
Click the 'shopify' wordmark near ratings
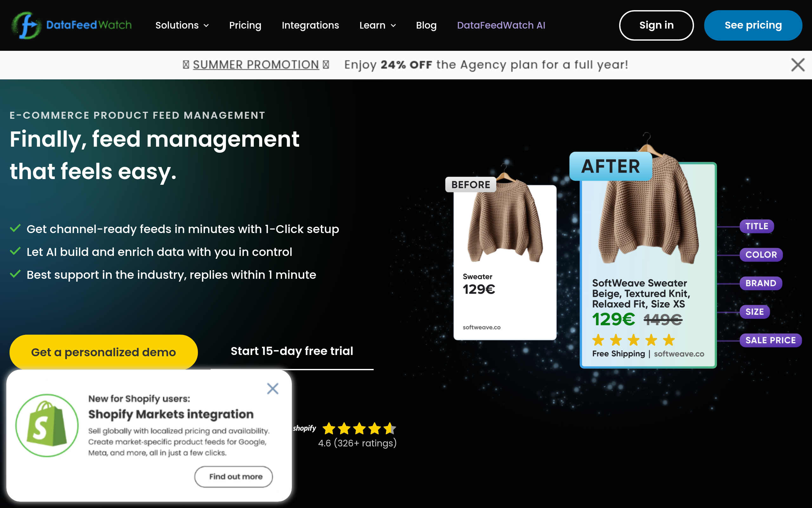(x=304, y=428)
